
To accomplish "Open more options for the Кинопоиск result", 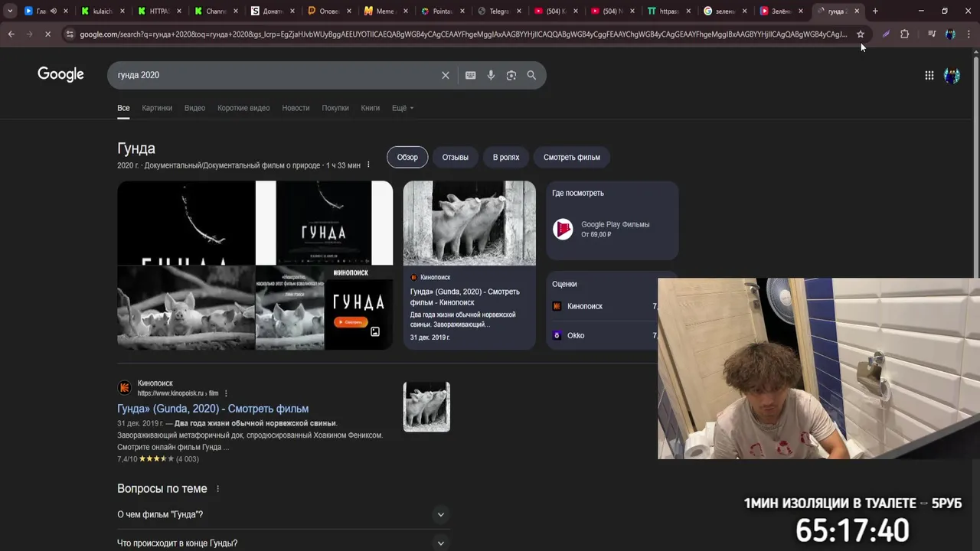I will 226,393.
